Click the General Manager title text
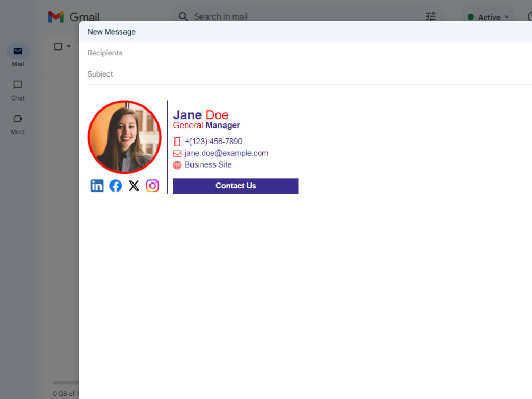Image resolution: width=532 pixels, height=399 pixels. 206,126
